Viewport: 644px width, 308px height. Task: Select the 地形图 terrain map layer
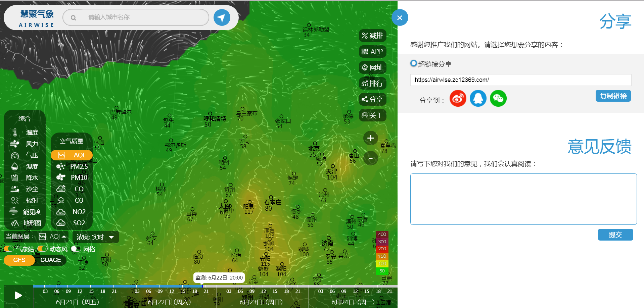[x=25, y=223]
